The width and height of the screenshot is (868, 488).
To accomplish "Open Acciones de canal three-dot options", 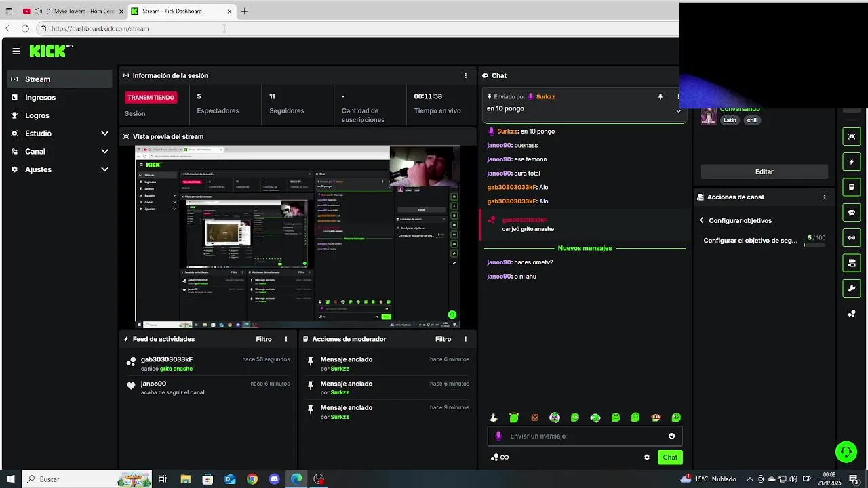I will click(x=825, y=197).
